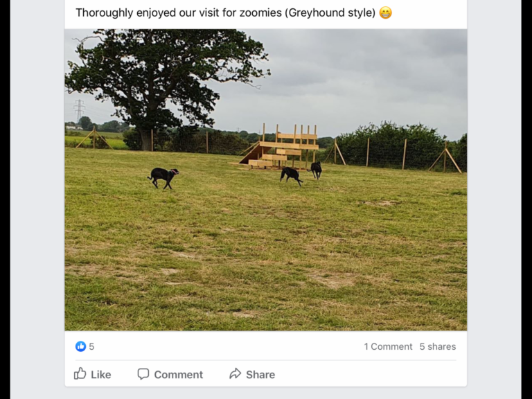Image resolution: width=532 pixels, height=399 pixels.
Task: View the "5 shares" list
Action: click(437, 346)
